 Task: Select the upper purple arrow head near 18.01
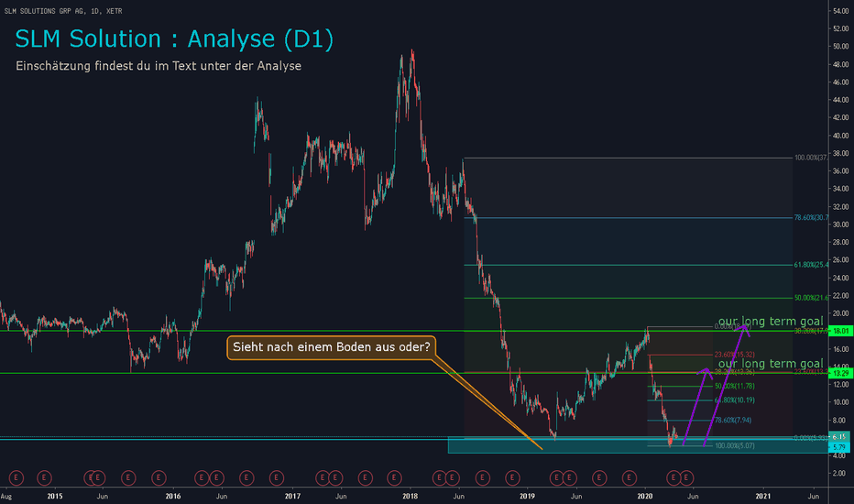pos(745,327)
